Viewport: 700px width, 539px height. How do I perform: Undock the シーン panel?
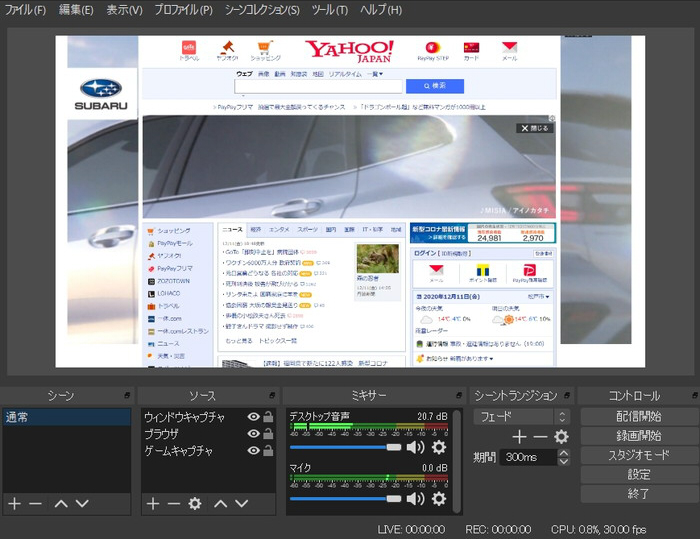click(127, 396)
